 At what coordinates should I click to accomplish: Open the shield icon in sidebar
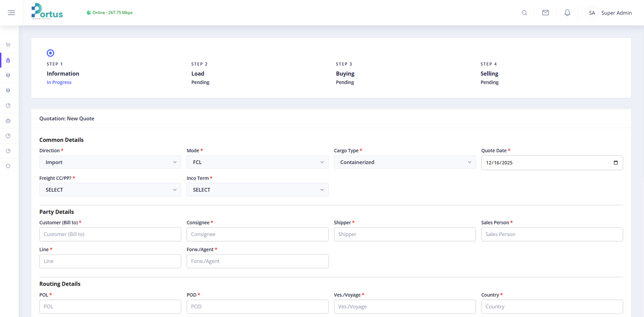8,166
